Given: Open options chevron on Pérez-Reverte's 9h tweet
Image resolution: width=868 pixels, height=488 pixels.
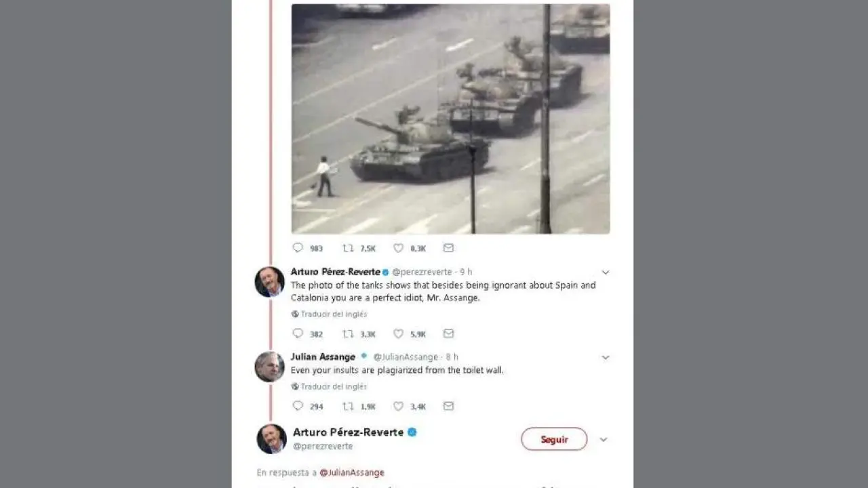Looking at the screenshot, I should tap(606, 272).
